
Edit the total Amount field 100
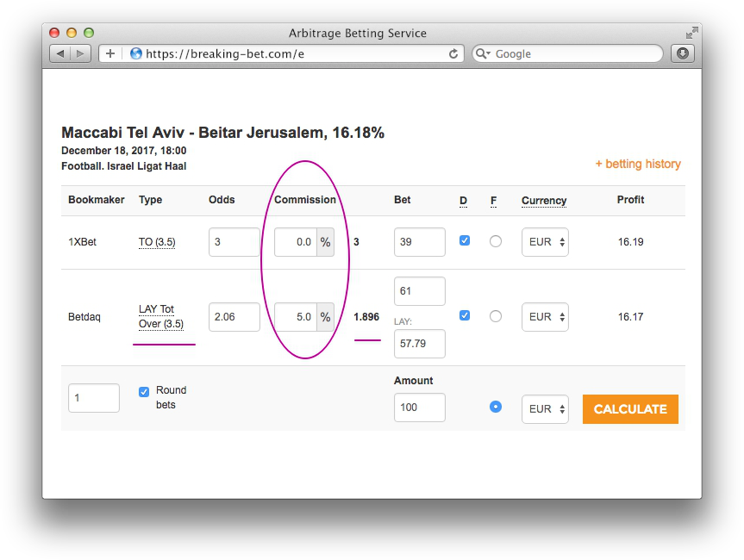(x=420, y=408)
